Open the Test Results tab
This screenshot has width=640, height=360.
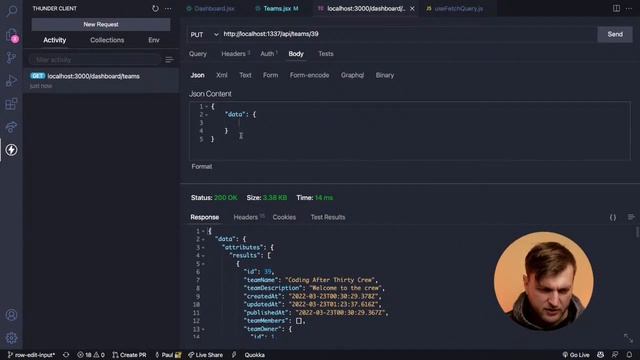328,217
